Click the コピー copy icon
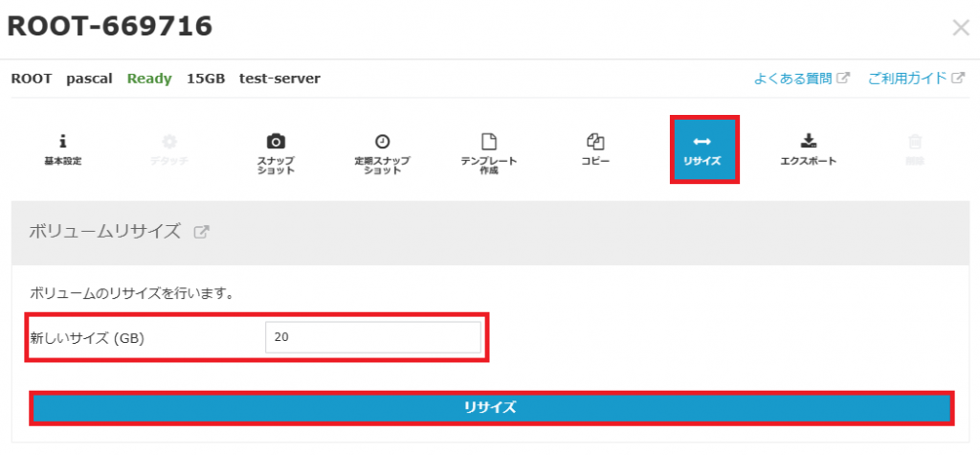980x455 pixels. [x=594, y=142]
